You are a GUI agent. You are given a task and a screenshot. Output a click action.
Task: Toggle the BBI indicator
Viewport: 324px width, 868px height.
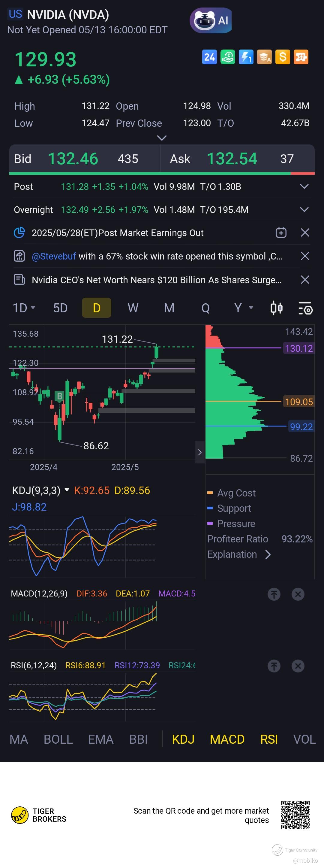click(138, 739)
